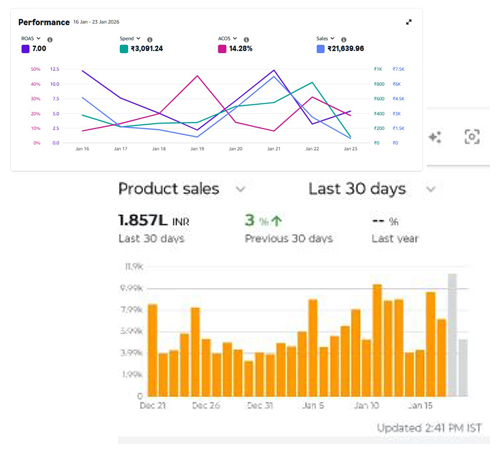The image size is (500, 450).
Task: Open the Sales metric dropdown
Action: [x=325, y=38]
